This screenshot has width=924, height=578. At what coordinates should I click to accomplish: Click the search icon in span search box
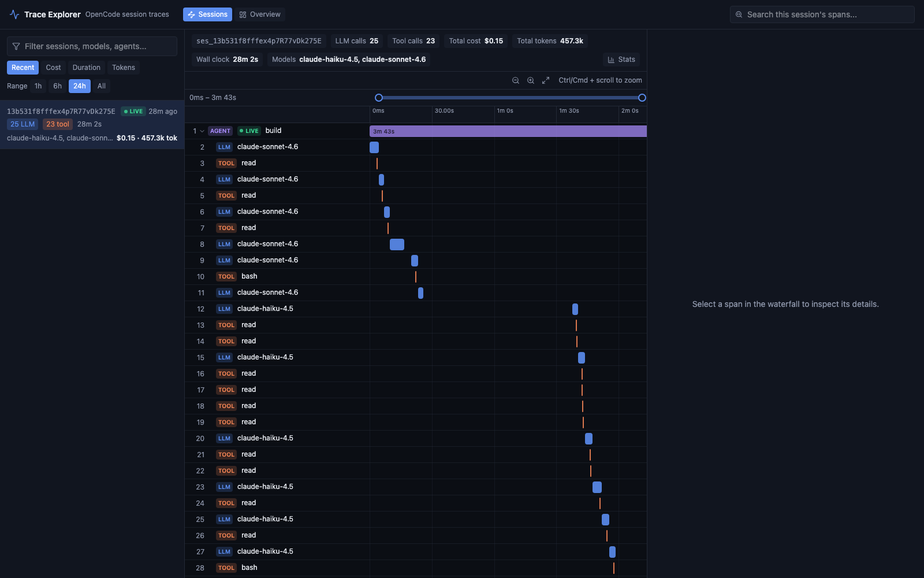(x=739, y=14)
